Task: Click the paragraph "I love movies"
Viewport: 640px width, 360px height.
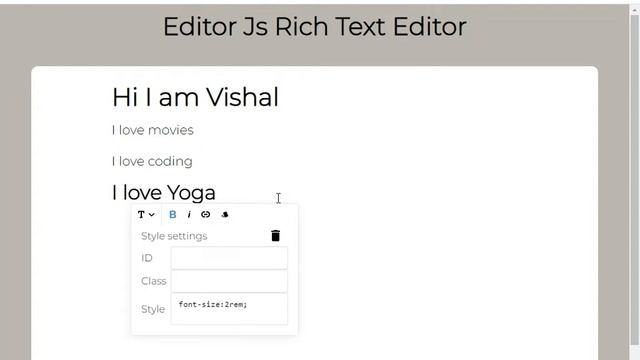Action: tap(153, 130)
